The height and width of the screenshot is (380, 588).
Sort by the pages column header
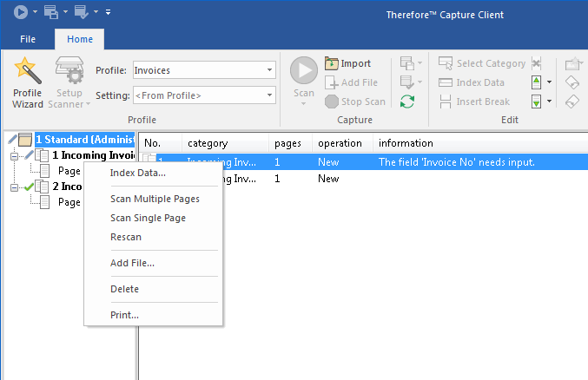click(290, 143)
